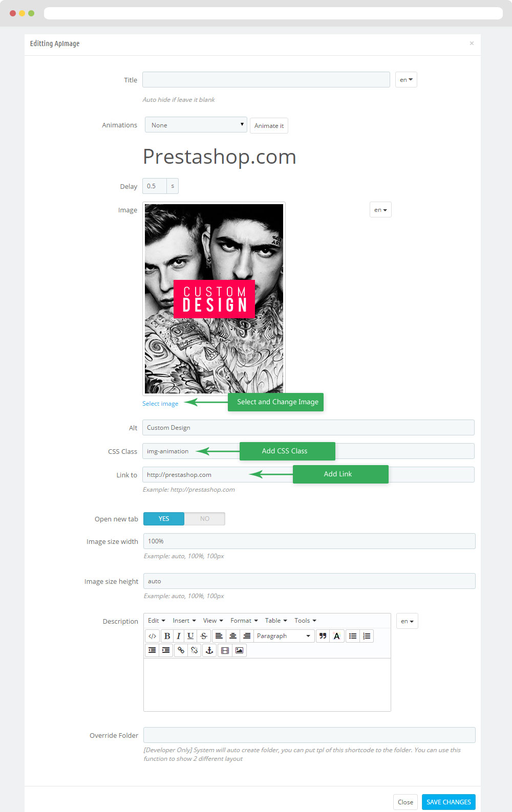Viewport: 512px width, 812px height.
Task: Click the SAVE CHANGES button
Action: pos(449,802)
